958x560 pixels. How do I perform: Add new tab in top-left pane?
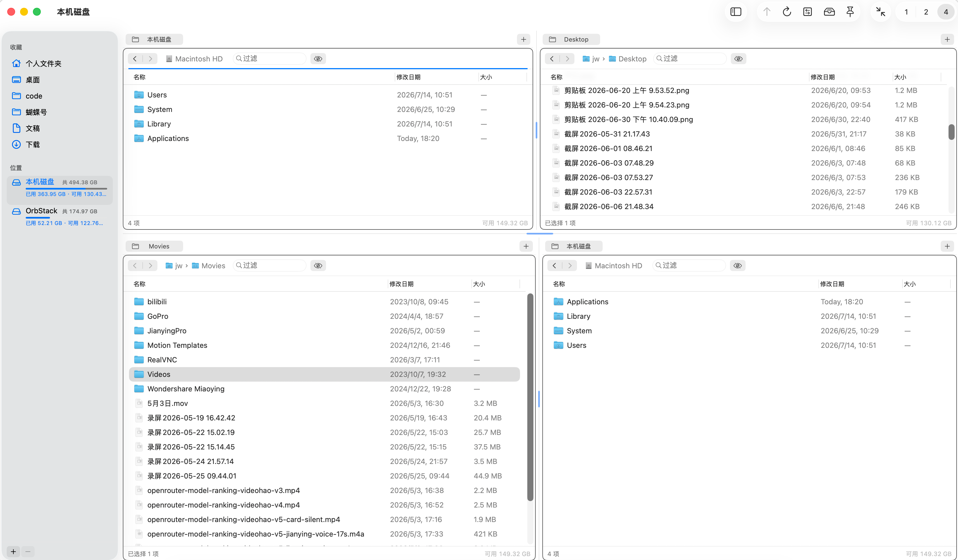click(x=523, y=39)
